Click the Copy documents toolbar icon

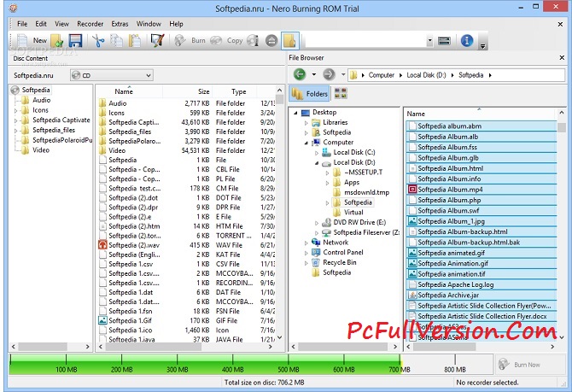tap(116, 40)
